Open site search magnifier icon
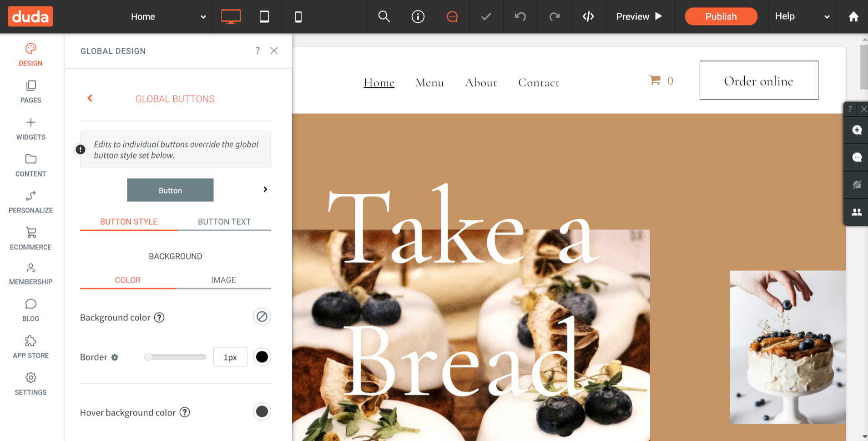Image resolution: width=868 pixels, height=441 pixels. [384, 17]
